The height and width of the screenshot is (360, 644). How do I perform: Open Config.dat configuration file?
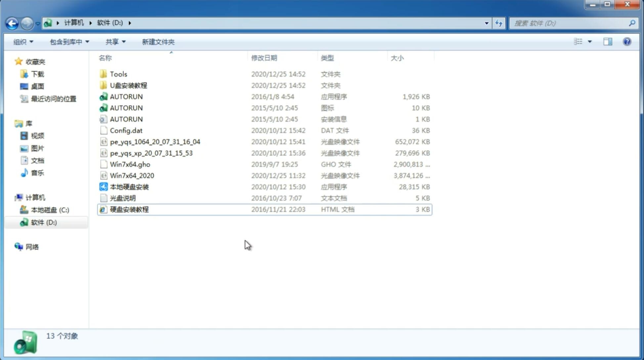pos(126,130)
